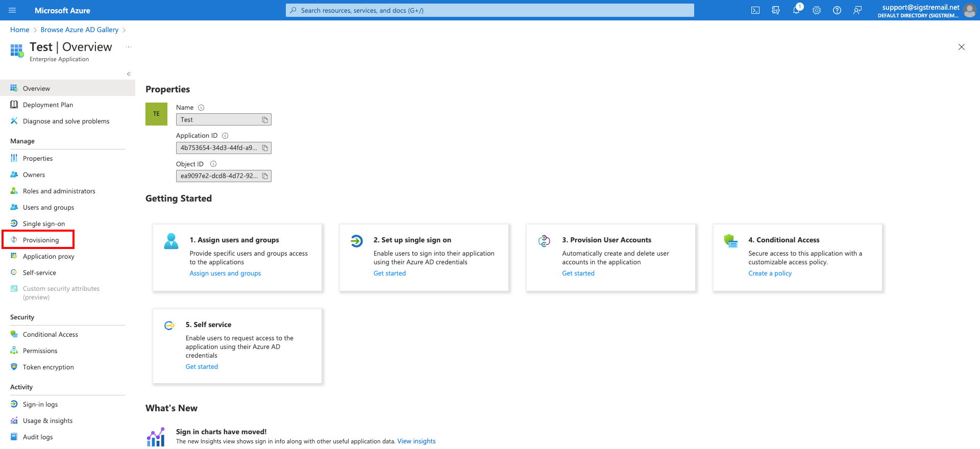
Task: Open the more options ellipsis by title
Action: (129, 47)
